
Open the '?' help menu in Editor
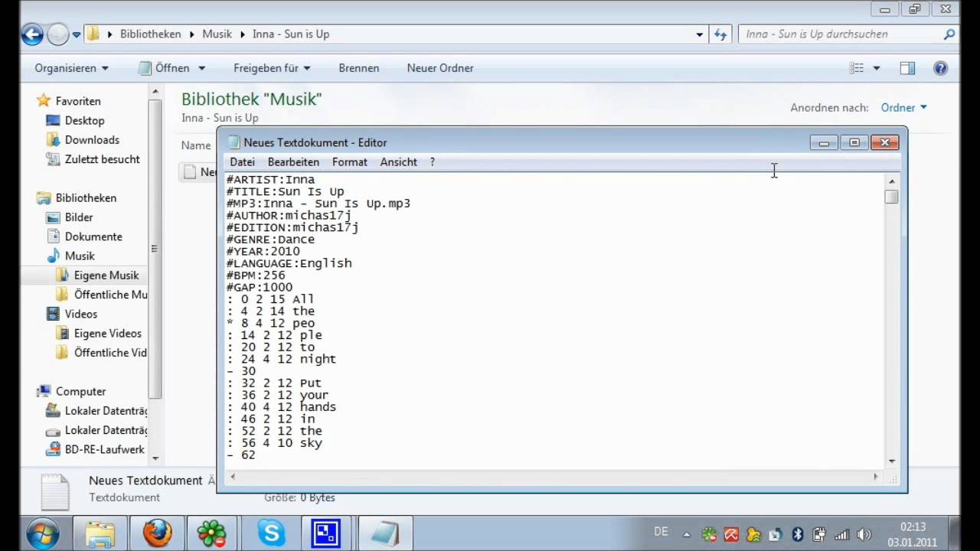click(x=432, y=162)
